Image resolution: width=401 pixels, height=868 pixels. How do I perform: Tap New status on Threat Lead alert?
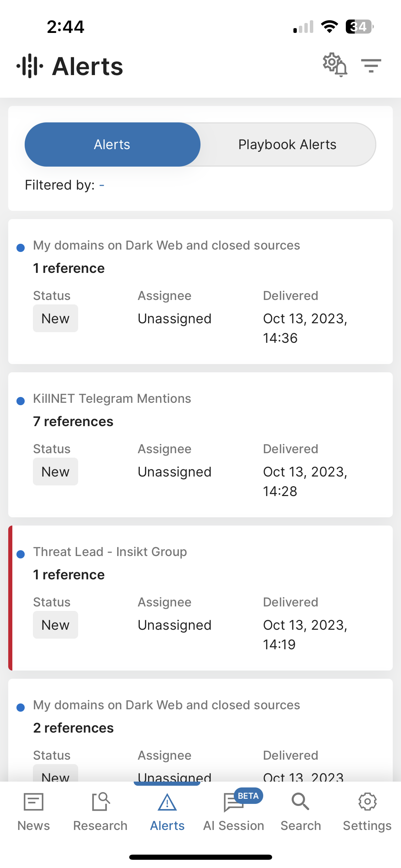click(x=56, y=625)
